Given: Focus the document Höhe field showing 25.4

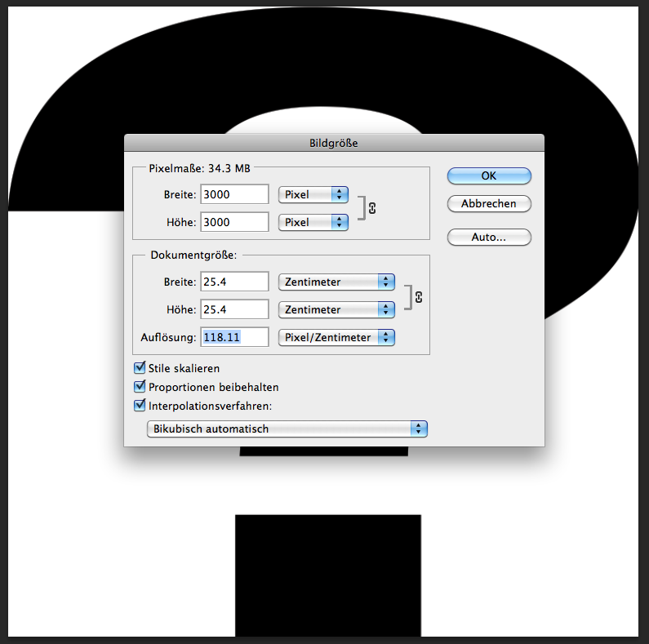Looking at the screenshot, I should [x=234, y=309].
